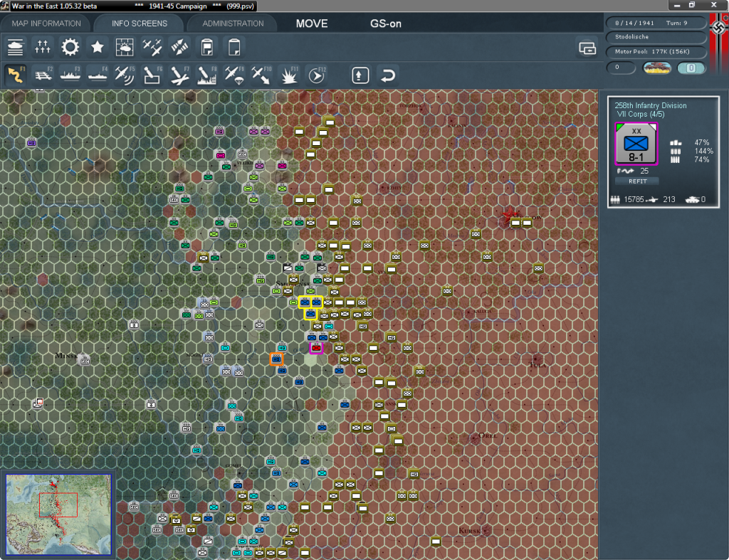Image resolution: width=729 pixels, height=560 pixels.
Task: Open the blank clipboard report icon
Action: [234, 47]
